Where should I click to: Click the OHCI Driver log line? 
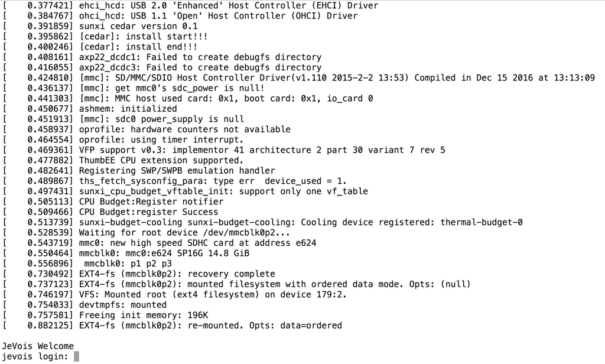point(226,15)
